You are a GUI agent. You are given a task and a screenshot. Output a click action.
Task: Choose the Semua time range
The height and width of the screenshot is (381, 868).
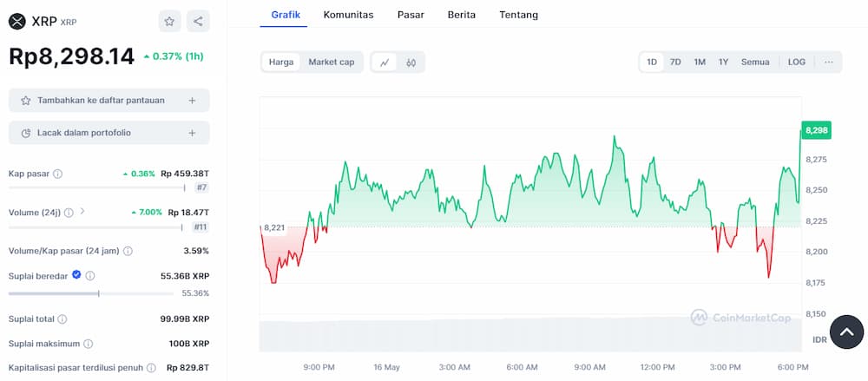point(755,62)
